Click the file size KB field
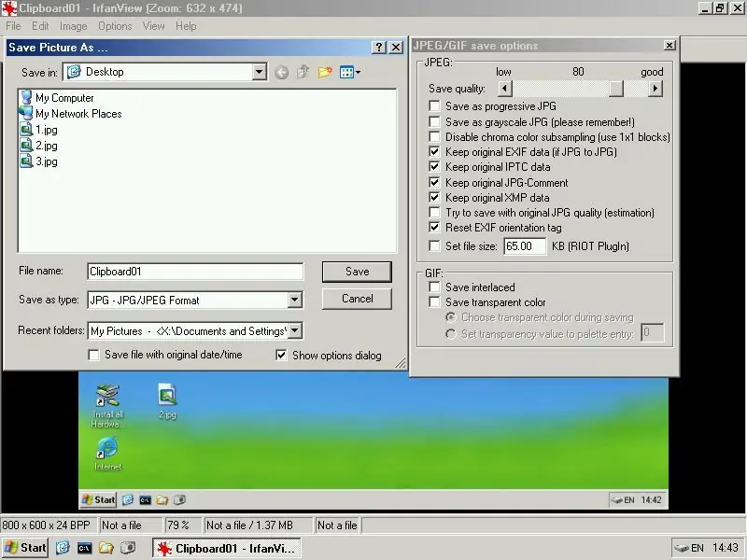The height and width of the screenshot is (560, 747). click(x=525, y=246)
